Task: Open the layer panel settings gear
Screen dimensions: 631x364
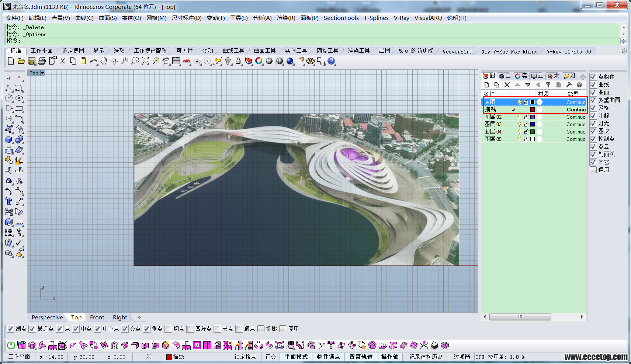Action: pos(583,77)
